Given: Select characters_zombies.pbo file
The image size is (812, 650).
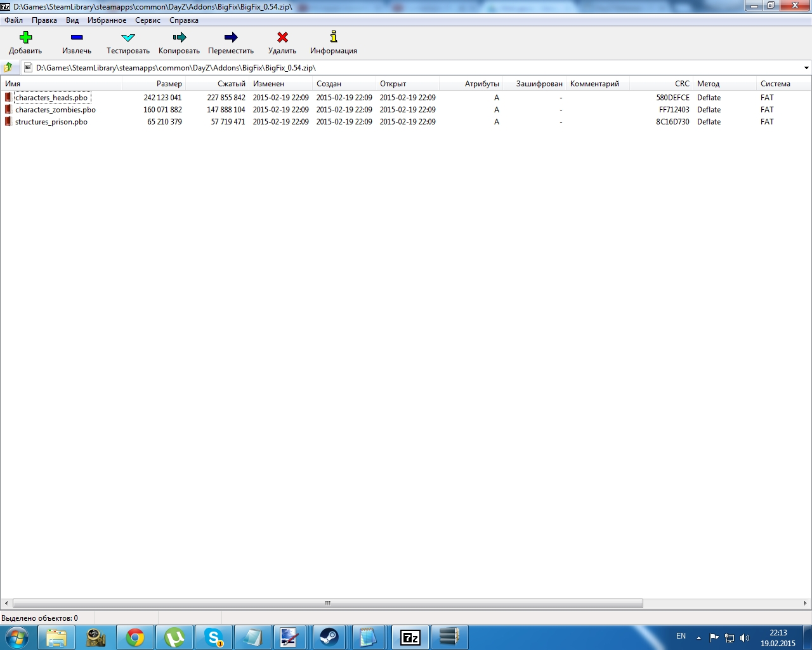Looking at the screenshot, I should point(55,110).
